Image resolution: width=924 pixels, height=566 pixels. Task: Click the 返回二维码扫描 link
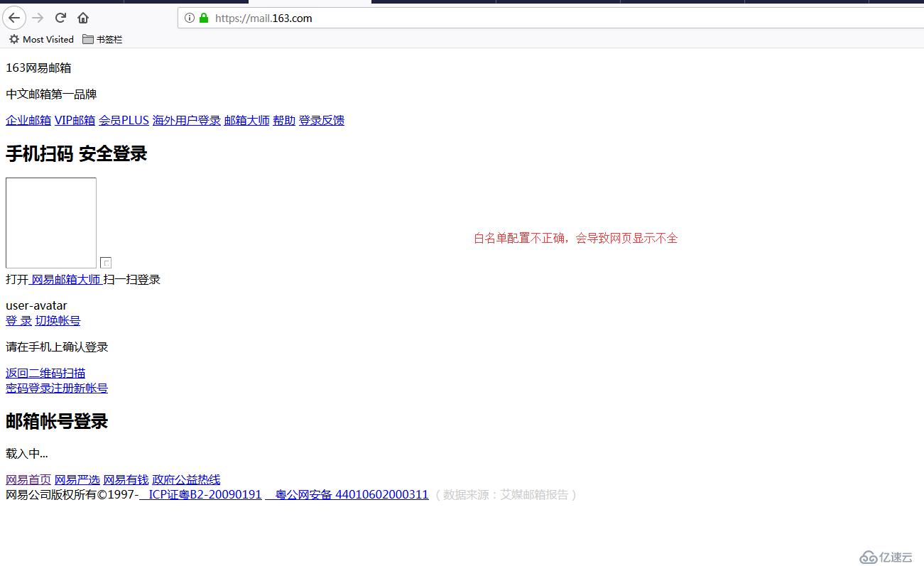coord(45,373)
